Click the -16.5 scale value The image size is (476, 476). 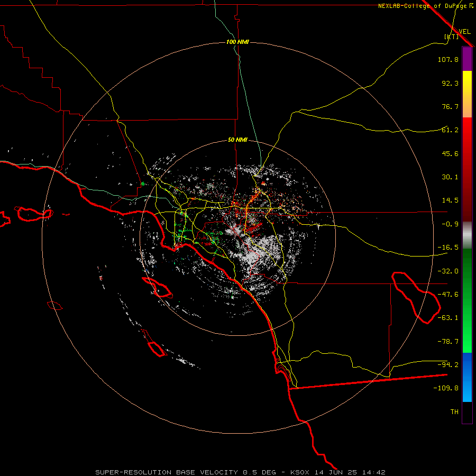click(x=448, y=248)
